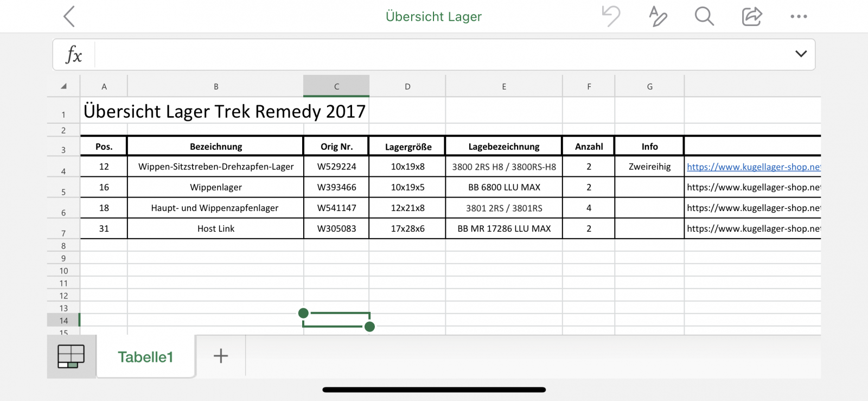Open the three-dots more menu

pyautogui.click(x=799, y=16)
